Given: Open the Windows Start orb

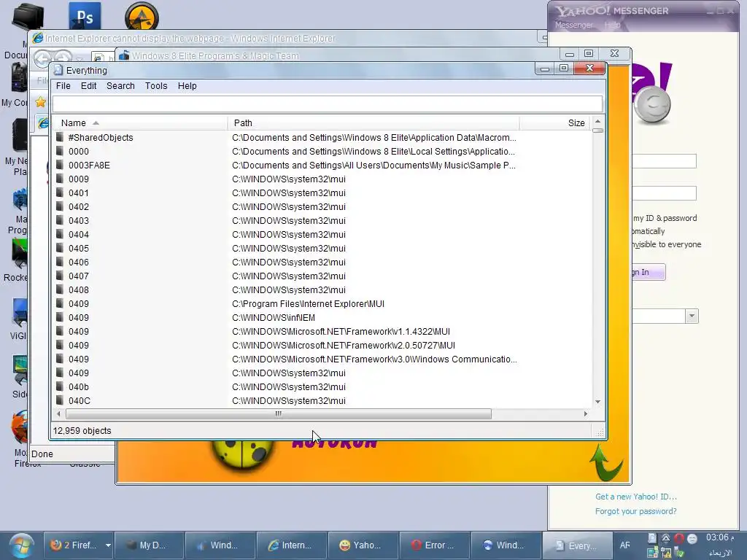Looking at the screenshot, I should 20,545.
